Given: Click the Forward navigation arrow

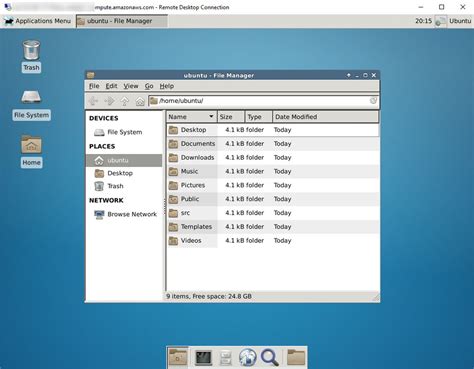Looking at the screenshot, I should coord(109,101).
